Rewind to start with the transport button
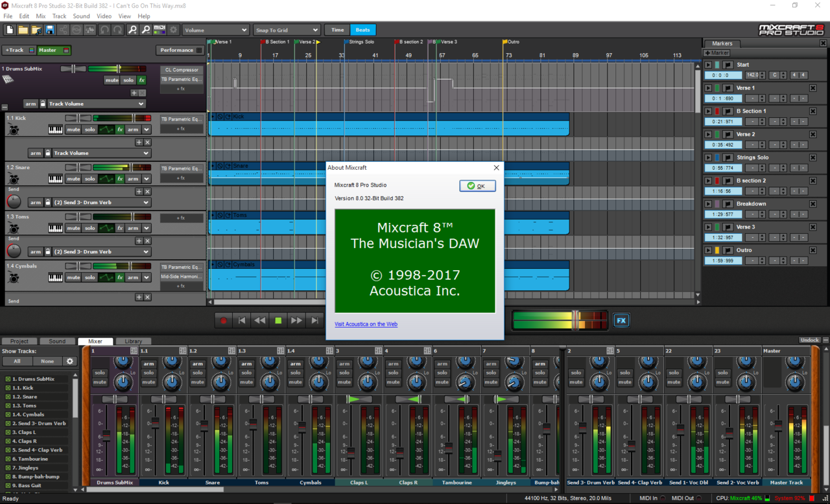 242,320
